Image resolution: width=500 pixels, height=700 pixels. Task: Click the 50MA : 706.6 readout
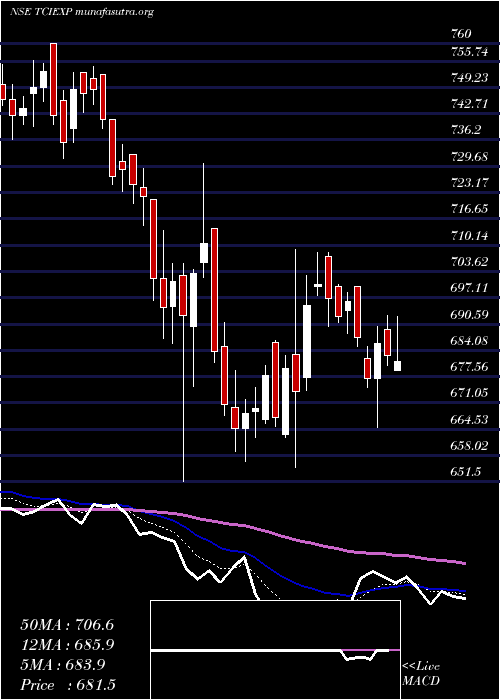tap(67, 625)
